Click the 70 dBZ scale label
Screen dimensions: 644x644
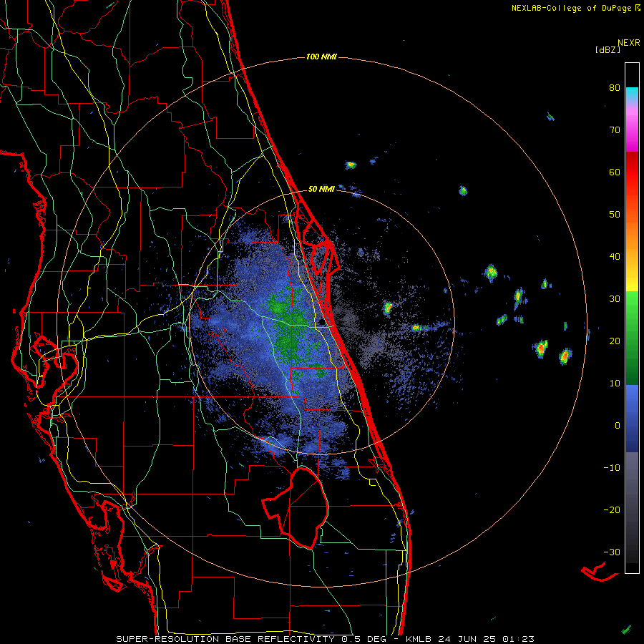(x=615, y=130)
